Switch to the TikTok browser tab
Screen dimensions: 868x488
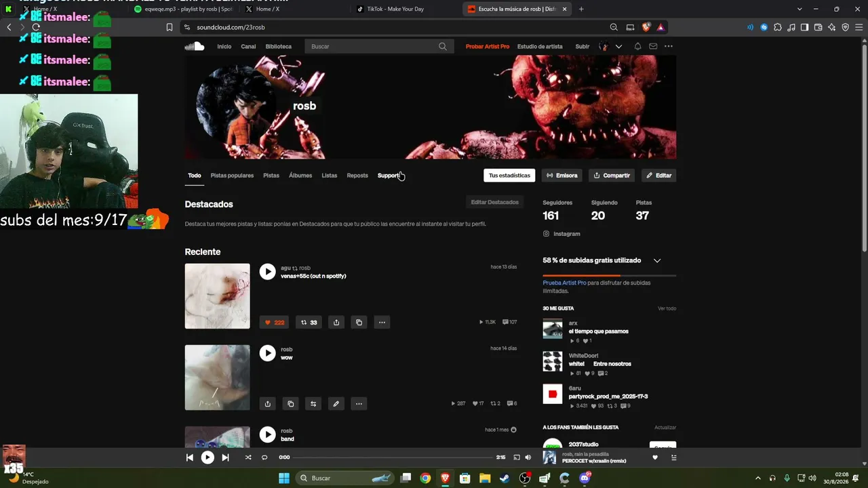404,9
